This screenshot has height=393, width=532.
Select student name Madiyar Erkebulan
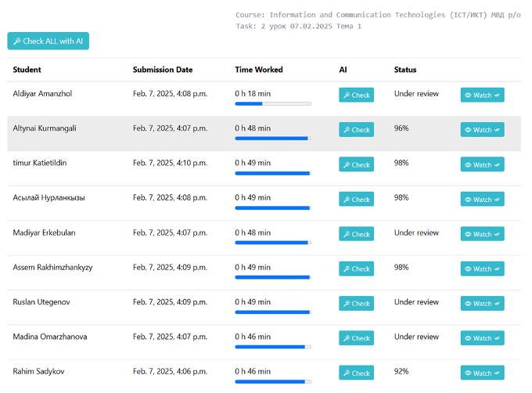point(44,233)
